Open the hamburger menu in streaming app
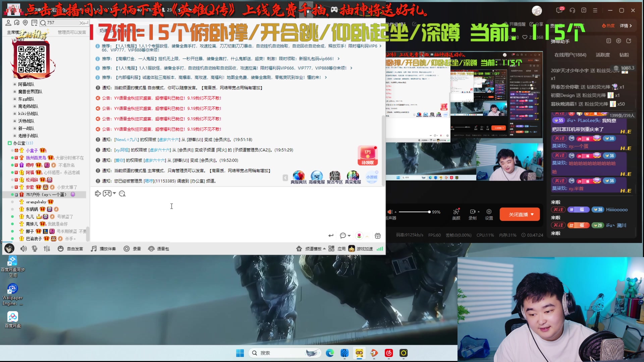The image size is (644, 362). [595, 10]
